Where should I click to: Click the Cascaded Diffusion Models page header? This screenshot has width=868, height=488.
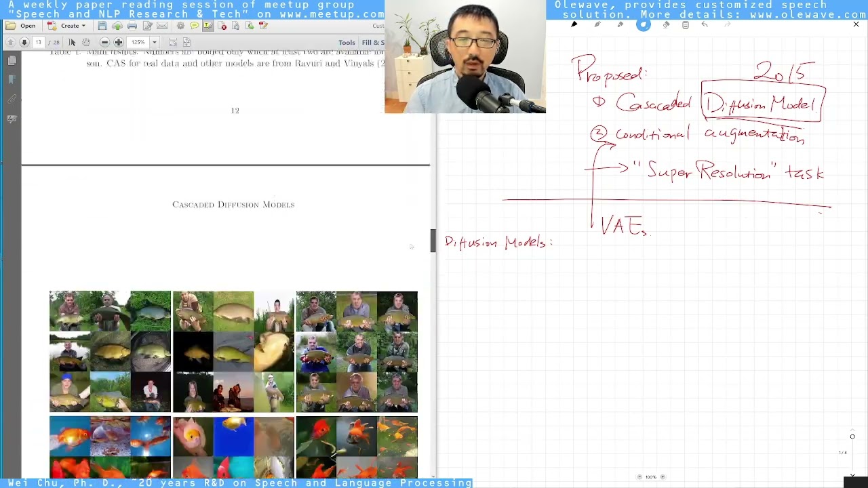pos(233,205)
